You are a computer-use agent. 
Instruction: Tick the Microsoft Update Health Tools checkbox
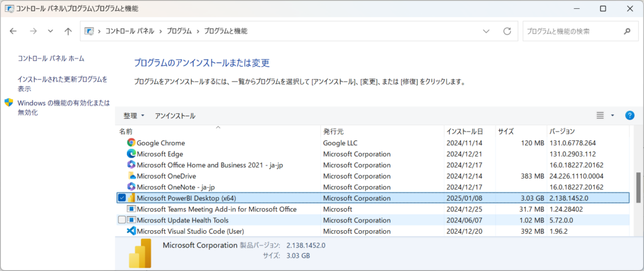click(121, 220)
